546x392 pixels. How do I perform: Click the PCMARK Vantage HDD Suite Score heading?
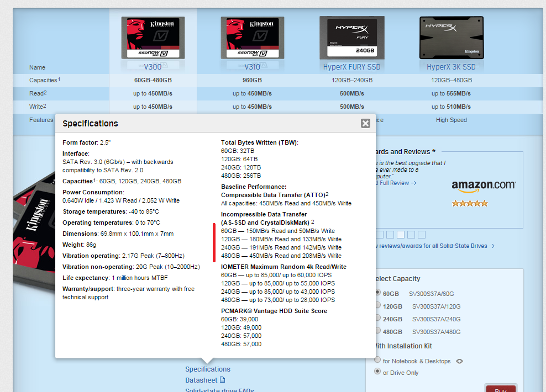tap(274, 311)
